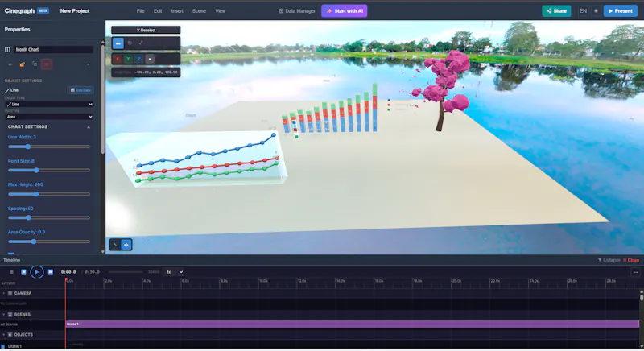Toggle visibility eye icon for Month Chart
The image size is (644, 351).
coord(10,64)
